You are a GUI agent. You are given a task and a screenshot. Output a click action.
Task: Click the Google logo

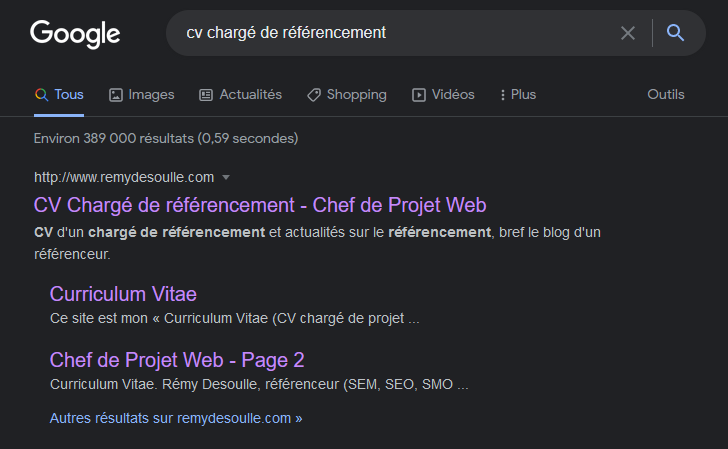tap(75, 34)
